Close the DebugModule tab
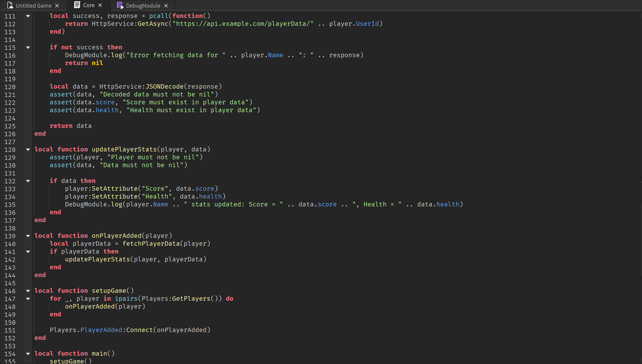 point(166,6)
